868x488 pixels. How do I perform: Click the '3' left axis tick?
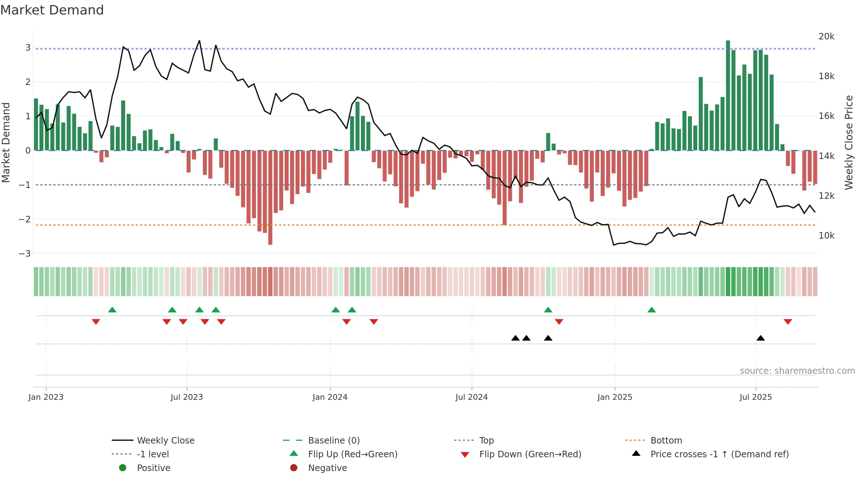28,47
